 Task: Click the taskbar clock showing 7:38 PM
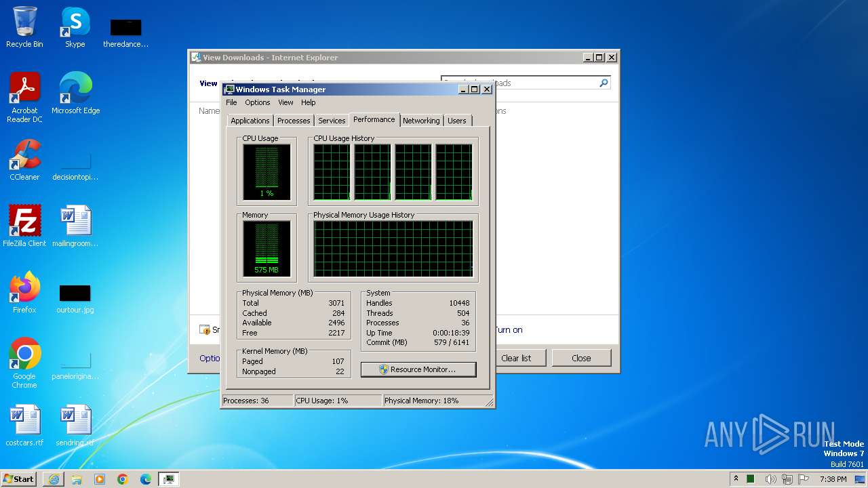tap(833, 479)
